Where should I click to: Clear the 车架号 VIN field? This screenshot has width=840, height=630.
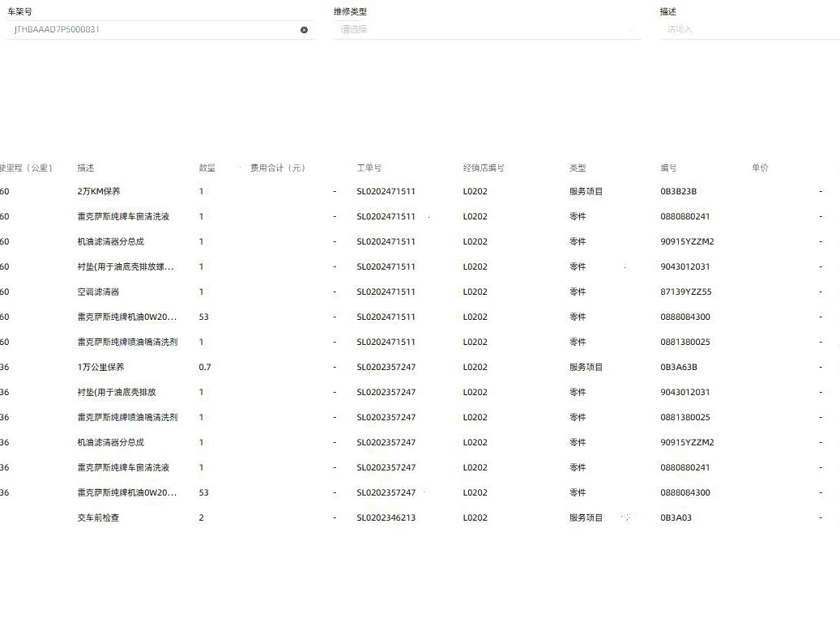click(x=304, y=30)
